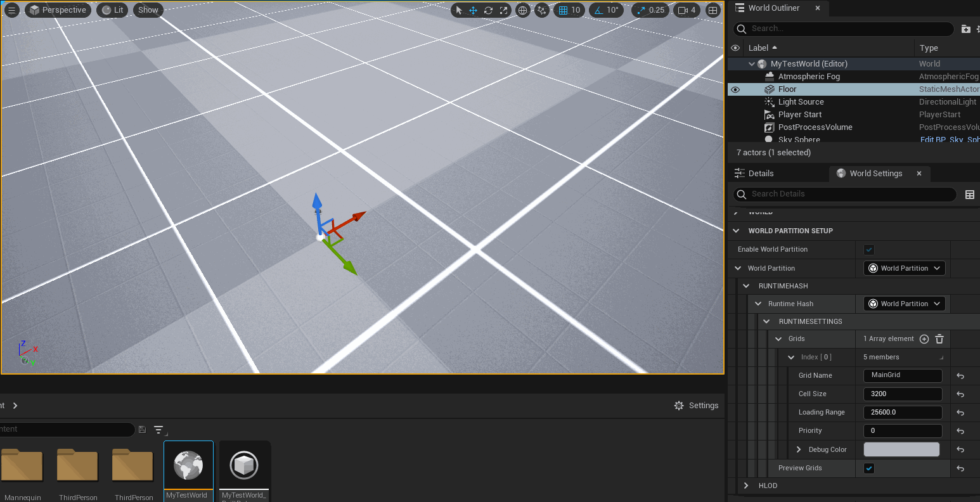
Task: Open the Edit BP_Sky_Sphere link
Action: [950, 140]
